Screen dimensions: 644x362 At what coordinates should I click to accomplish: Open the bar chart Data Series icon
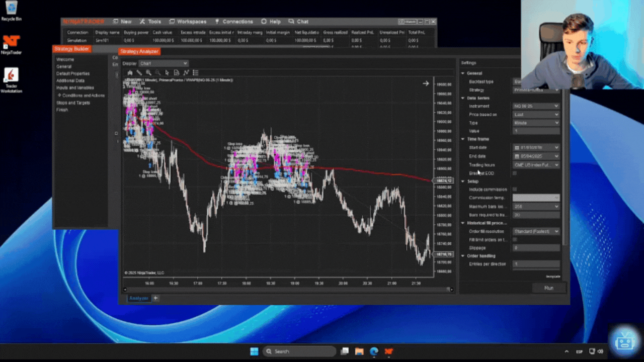130,73
